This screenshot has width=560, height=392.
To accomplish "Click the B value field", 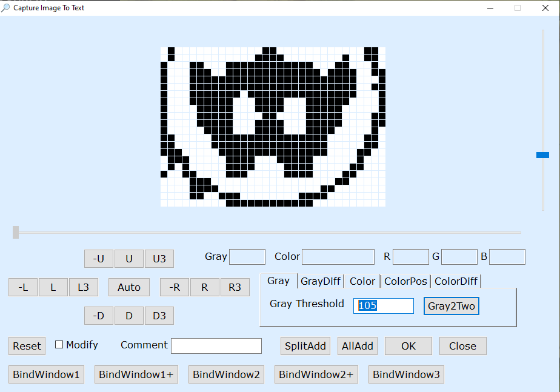I will pos(507,257).
